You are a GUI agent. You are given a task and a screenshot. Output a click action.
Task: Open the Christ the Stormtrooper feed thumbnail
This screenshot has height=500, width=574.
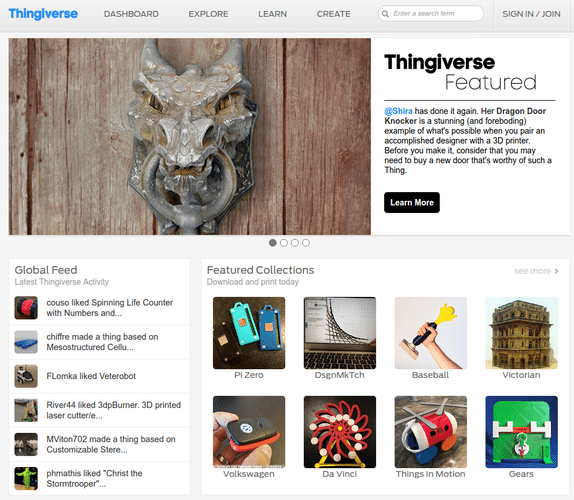(x=26, y=478)
